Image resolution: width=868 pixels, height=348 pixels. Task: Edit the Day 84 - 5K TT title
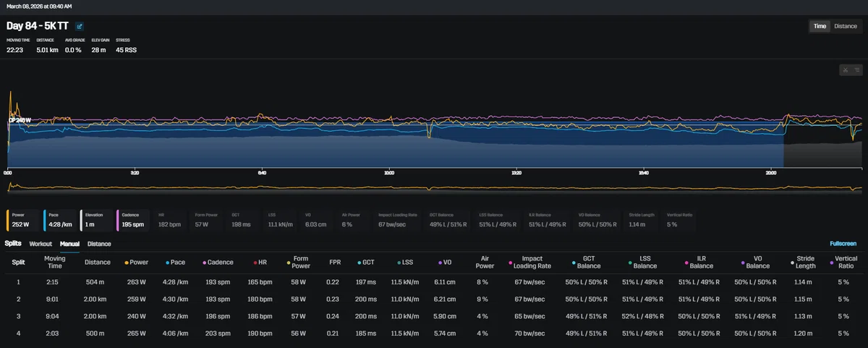tap(80, 26)
